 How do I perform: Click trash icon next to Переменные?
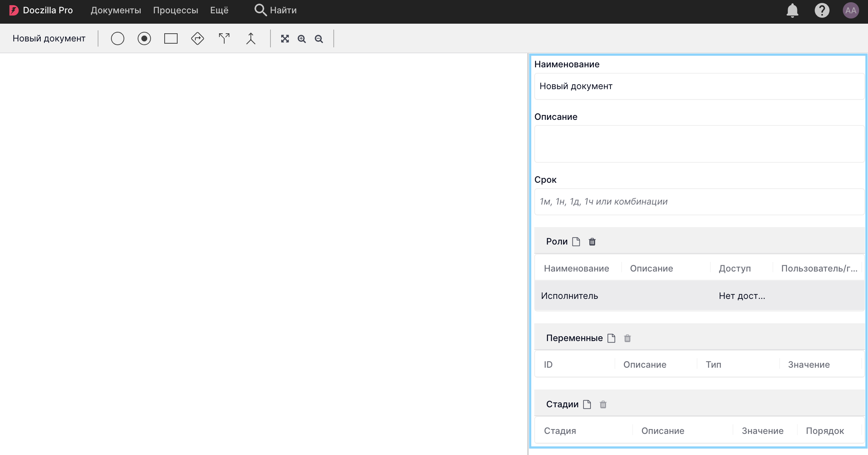628,338
